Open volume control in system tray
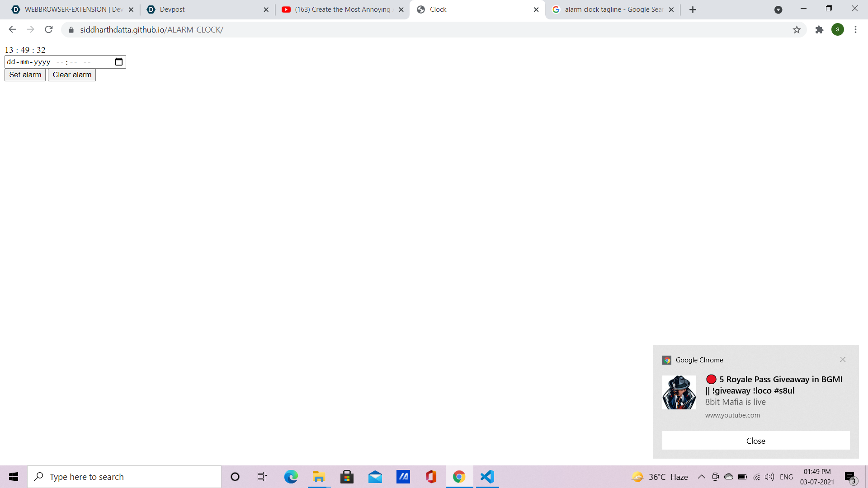 tap(769, 477)
